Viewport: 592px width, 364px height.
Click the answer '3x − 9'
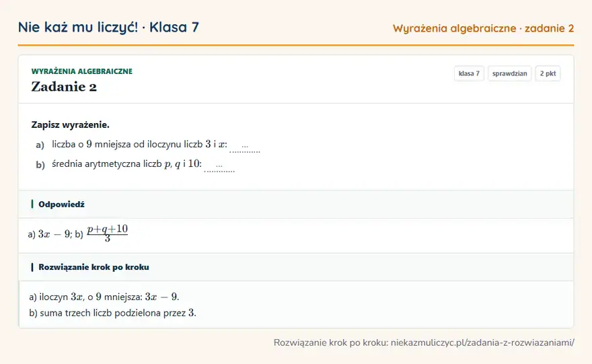click(x=54, y=234)
